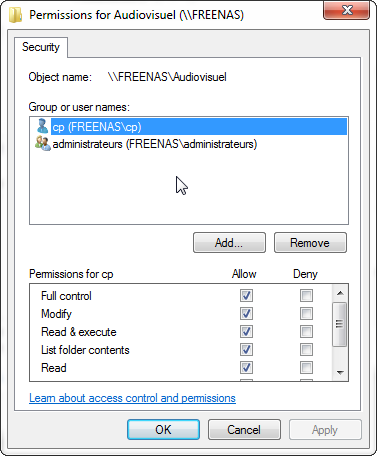Viewport: 377px width, 456px height.
Task: Toggle Allow for List folder contents
Action: [246, 349]
